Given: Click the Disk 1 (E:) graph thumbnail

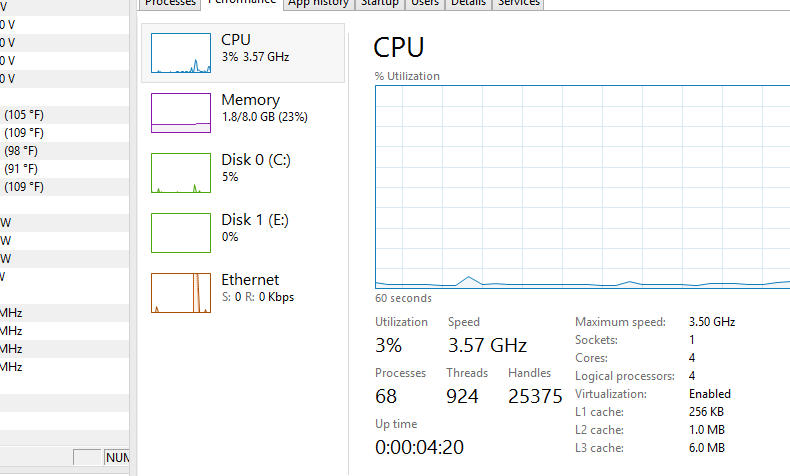Looking at the screenshot, I should (x=181, y=232).
